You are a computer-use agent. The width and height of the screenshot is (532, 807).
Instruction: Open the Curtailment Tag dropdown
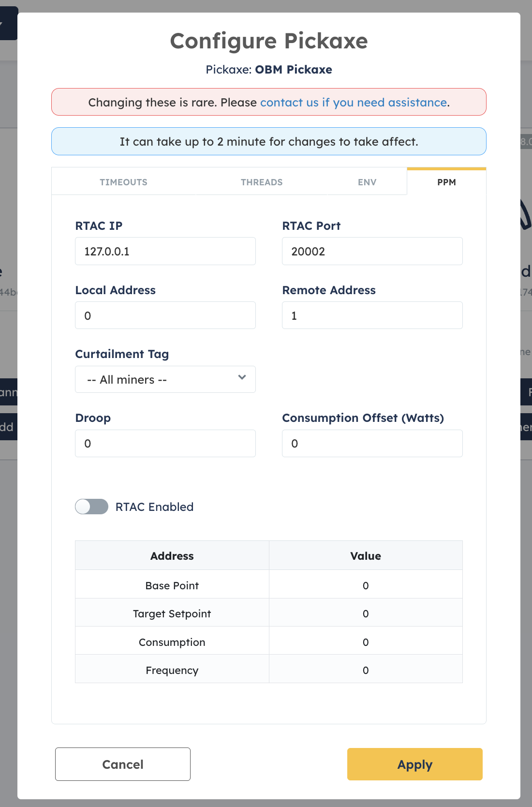(x=165, y=379)
